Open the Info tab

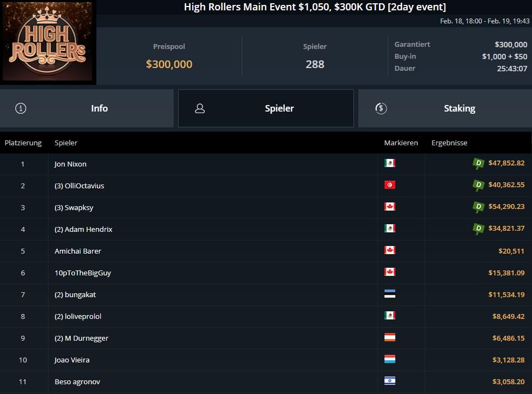pos(87,108)
